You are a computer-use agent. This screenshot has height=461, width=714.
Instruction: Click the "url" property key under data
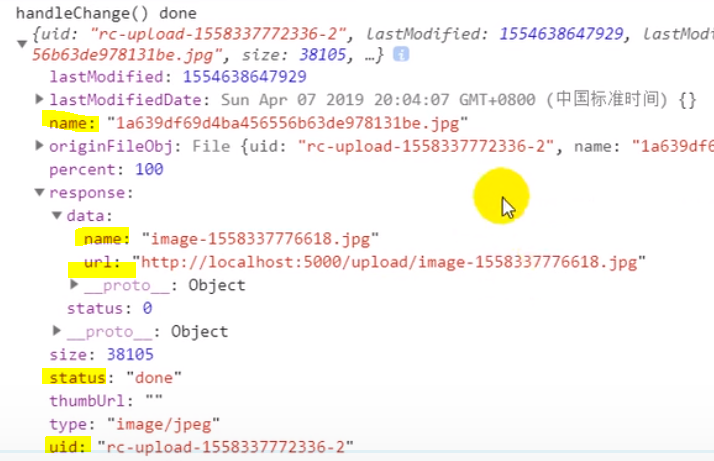coord(97,262)
